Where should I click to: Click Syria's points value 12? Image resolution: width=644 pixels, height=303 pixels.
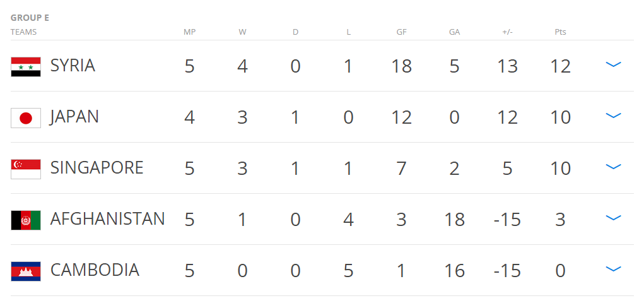click(560, 66)
